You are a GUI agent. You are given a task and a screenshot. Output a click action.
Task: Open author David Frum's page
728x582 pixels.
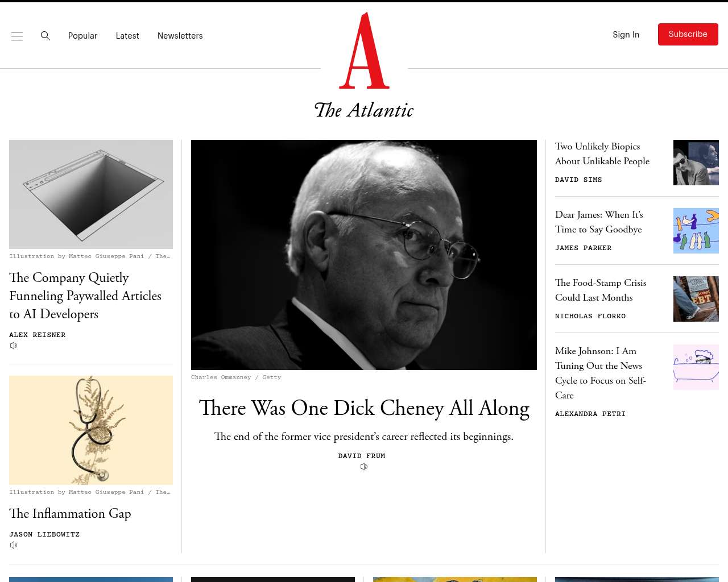pyautogui.click(x=362, y=456)
